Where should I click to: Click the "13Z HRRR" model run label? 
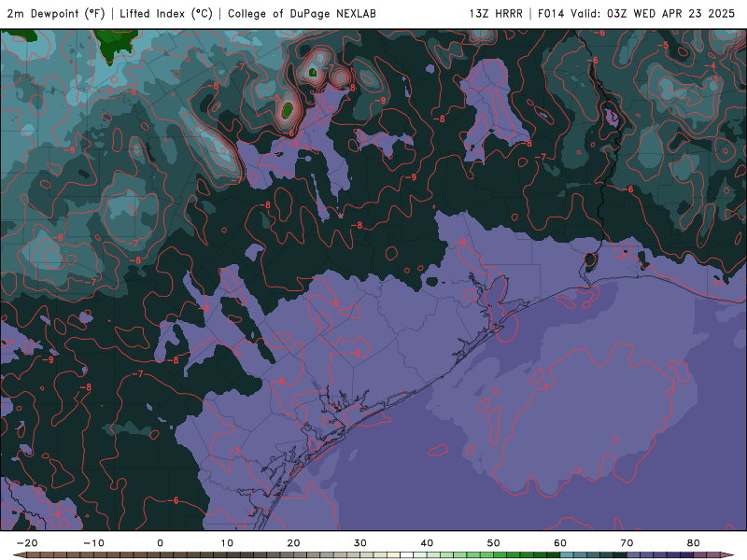(x=496, y=14)
